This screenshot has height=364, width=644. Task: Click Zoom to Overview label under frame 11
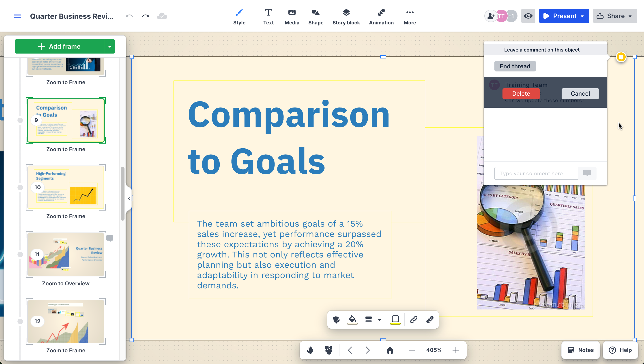click(66, 283)
